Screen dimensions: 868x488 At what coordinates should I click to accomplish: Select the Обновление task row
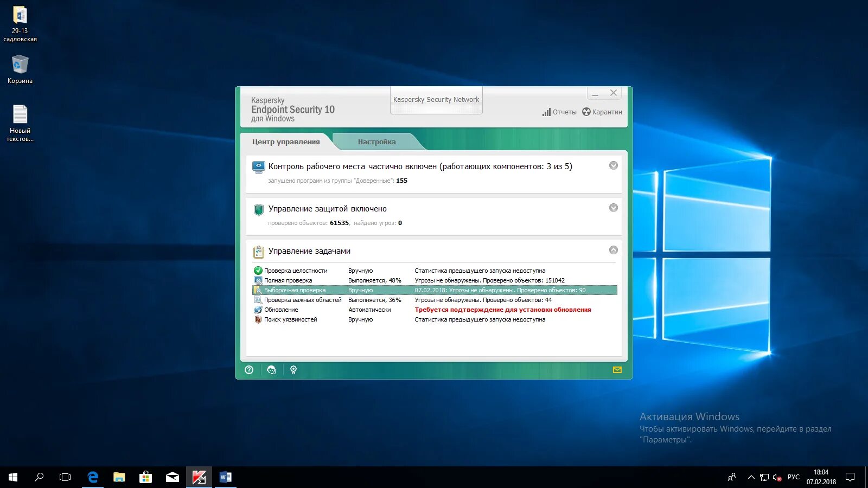(435, 310)
